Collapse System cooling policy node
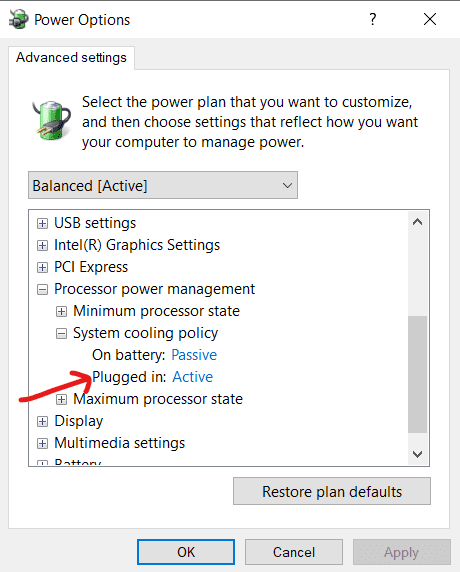Viewport: 460px width, 572px height. 61,333
